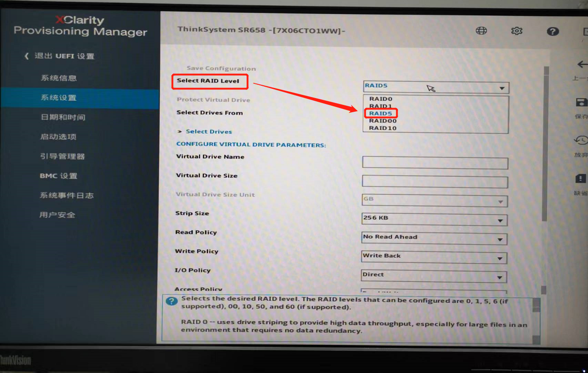588x373 pixels.
Task: Click the settings panel vertical scrollbar
Action: [546, 144]
